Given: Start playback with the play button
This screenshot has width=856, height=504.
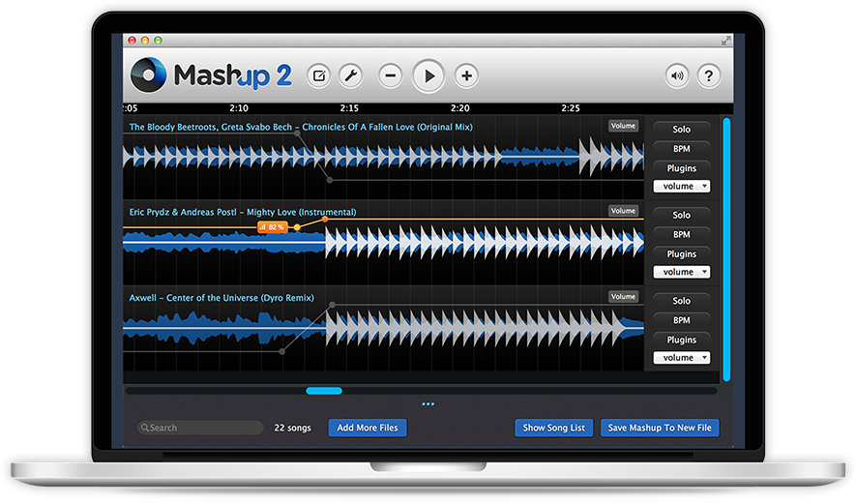Looking at the screenshot, I should point(428,75).
